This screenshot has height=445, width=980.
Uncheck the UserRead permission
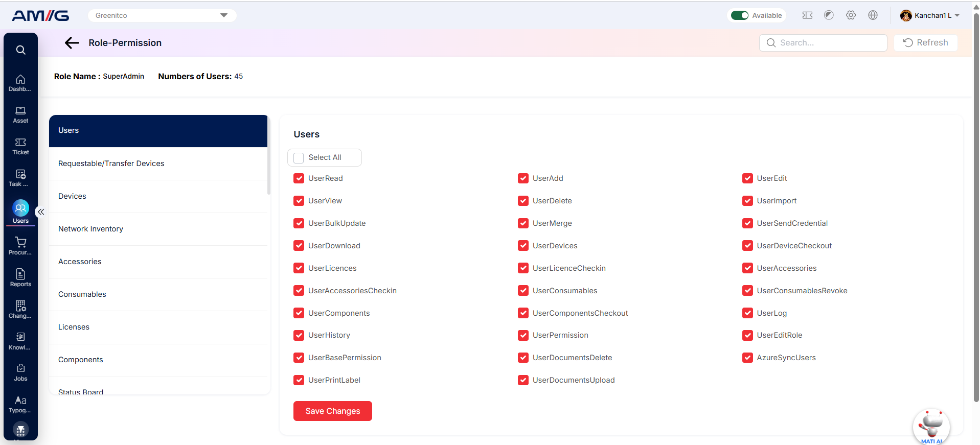click(x=299, y=178)
